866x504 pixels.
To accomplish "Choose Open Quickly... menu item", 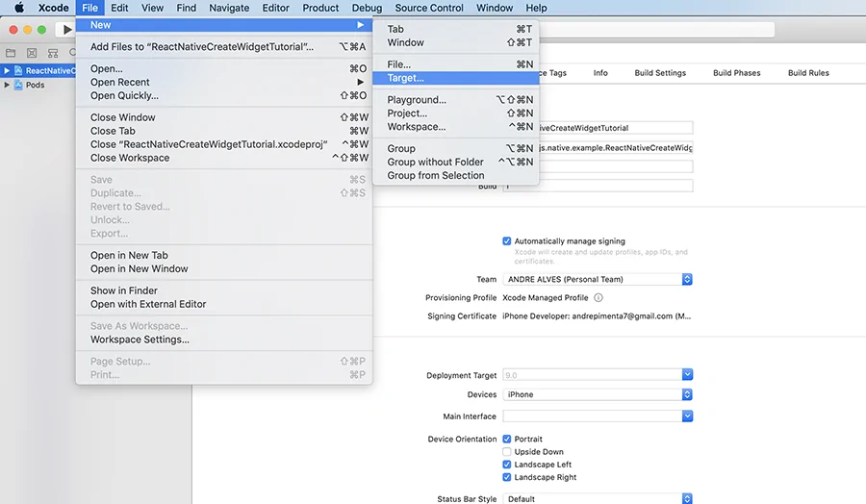I will [223, 95].
